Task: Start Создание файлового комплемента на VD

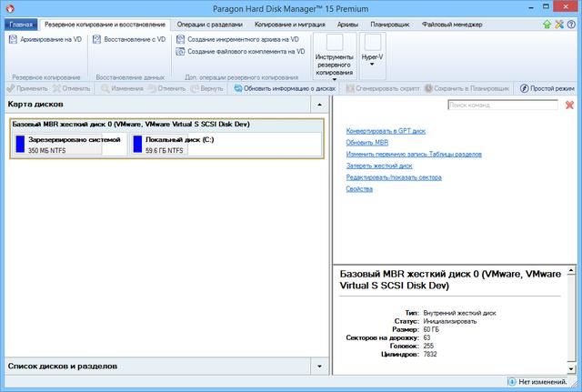Action: [181, 53]
